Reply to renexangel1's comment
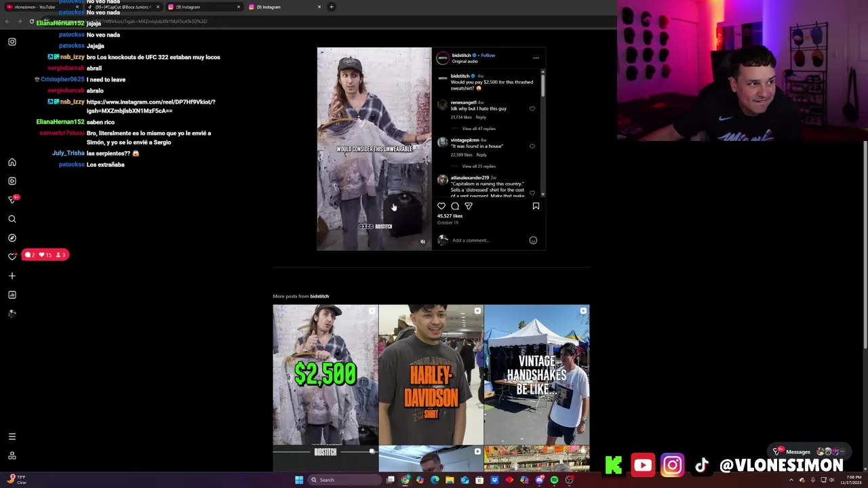Viewport: 868px width, 488px height. 481,117
